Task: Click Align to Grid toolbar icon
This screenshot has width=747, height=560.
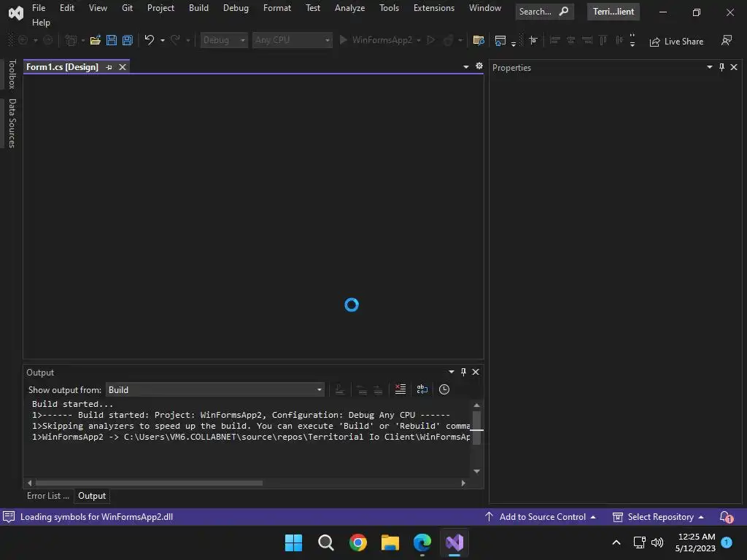Action: (x=533, y=41)
